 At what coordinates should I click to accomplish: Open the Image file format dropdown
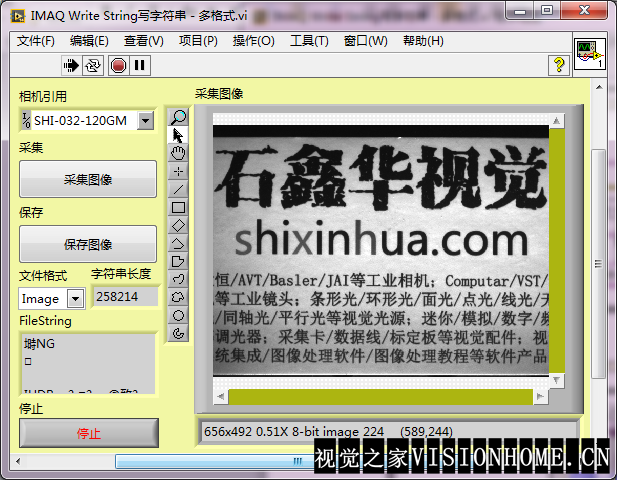click(x=76, y=299)
